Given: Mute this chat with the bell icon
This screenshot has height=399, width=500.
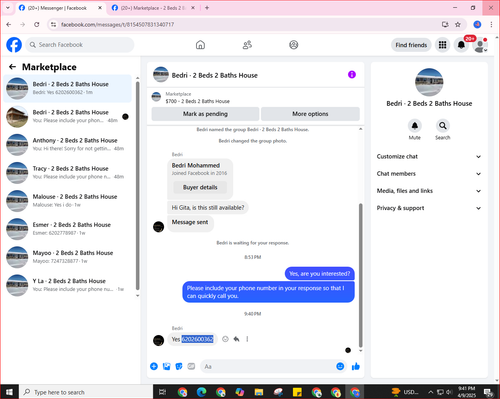Looking at the screenshot, I should [x=415, y=126].
